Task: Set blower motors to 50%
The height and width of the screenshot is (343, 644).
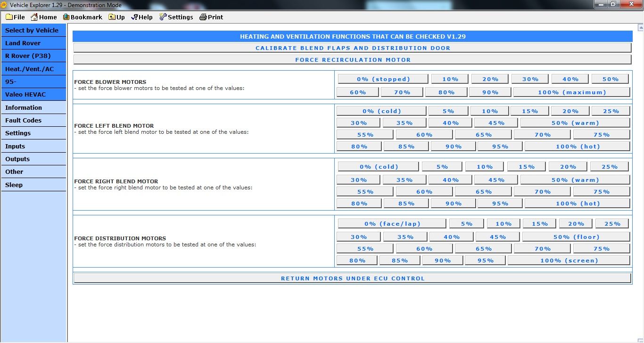Action: pyautogui.click(x=611, y=79)
